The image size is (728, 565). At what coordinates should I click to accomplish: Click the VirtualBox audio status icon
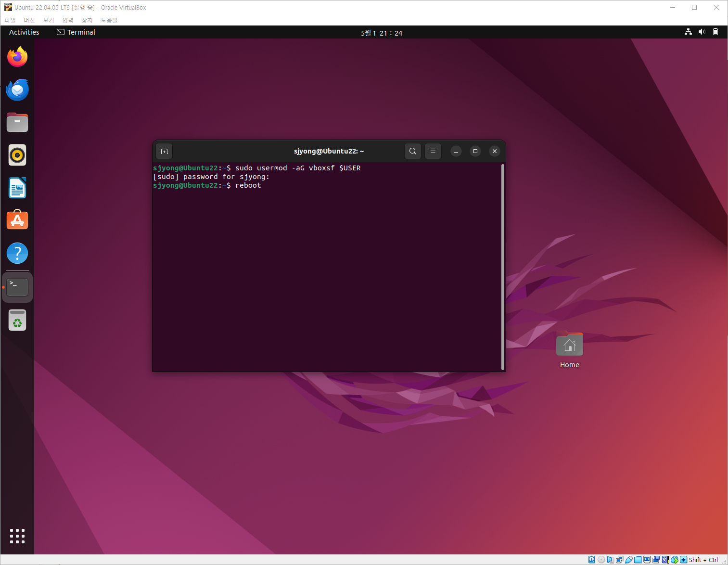pyautogui.click(x=610, y=560)
